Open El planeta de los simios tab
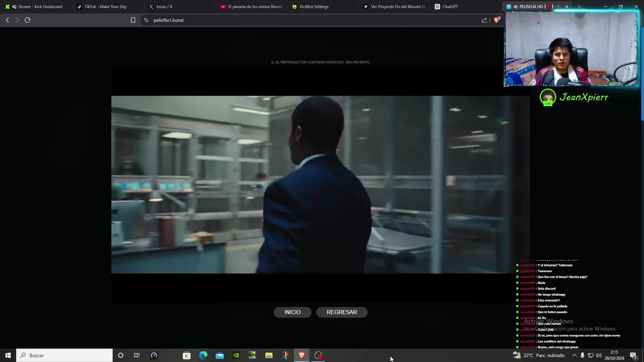The image size is (644, 362). (x=252, y=7)
